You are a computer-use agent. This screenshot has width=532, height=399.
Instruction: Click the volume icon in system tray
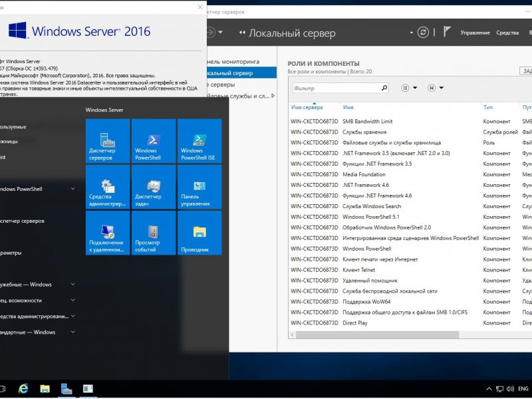pos(510,389)
